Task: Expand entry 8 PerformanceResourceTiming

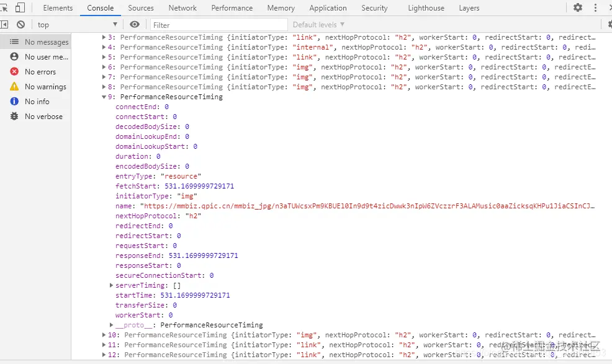Action: (x=104, y=87)
